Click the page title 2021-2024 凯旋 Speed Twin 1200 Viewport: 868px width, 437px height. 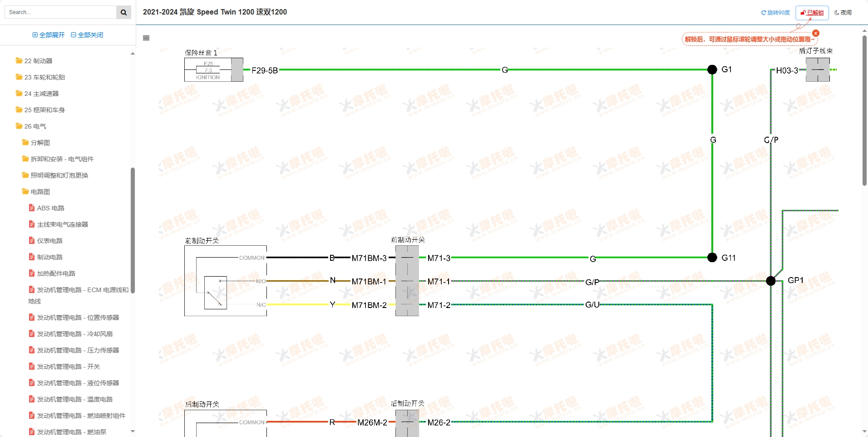(215, 12)
